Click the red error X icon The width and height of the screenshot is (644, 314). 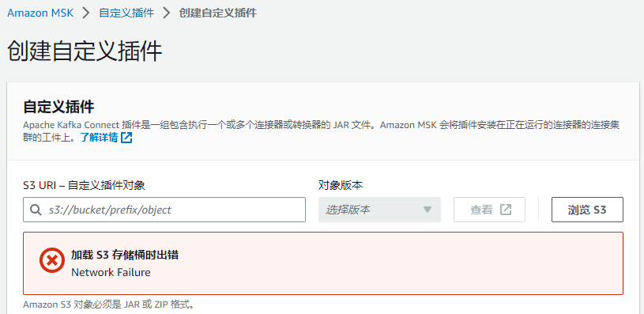tap(52, 260)
